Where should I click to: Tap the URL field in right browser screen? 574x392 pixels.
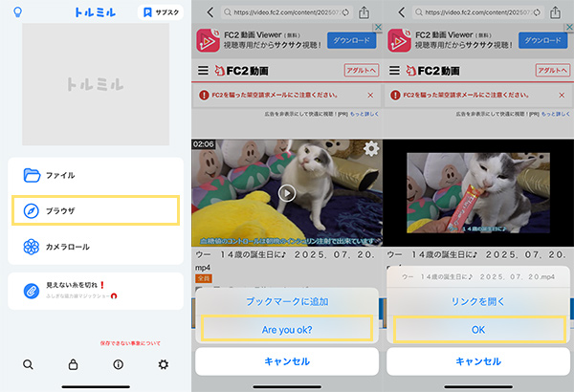478,12
